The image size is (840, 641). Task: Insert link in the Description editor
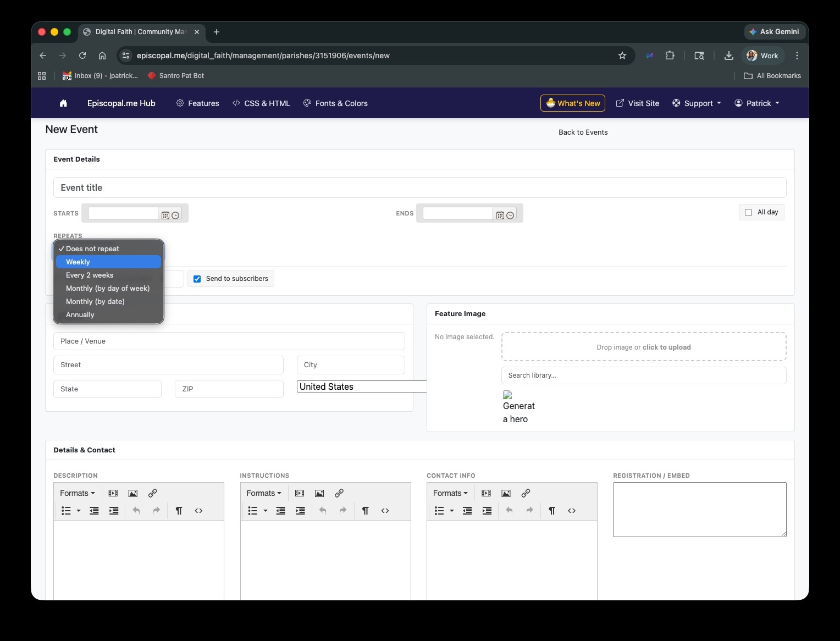[153, 493]
